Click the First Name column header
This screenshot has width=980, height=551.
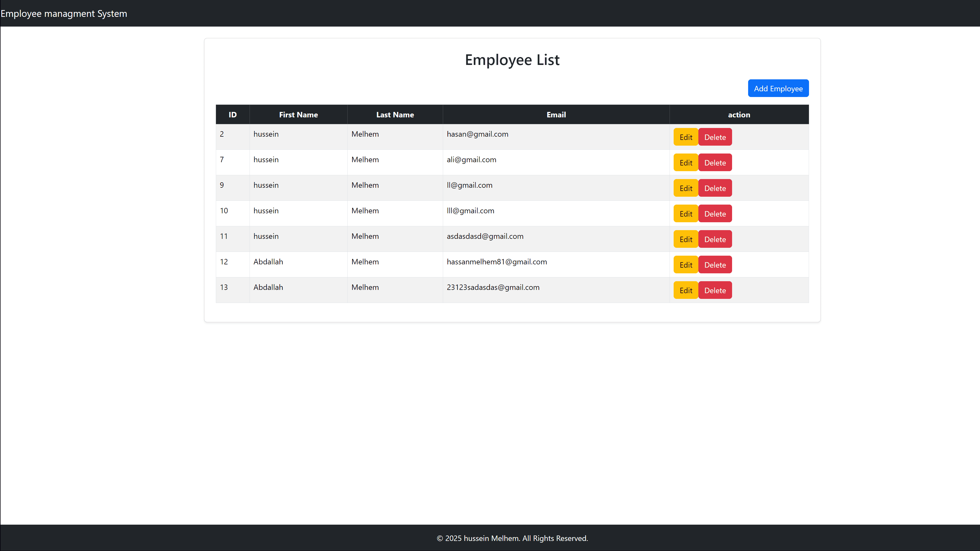[298, 114]
